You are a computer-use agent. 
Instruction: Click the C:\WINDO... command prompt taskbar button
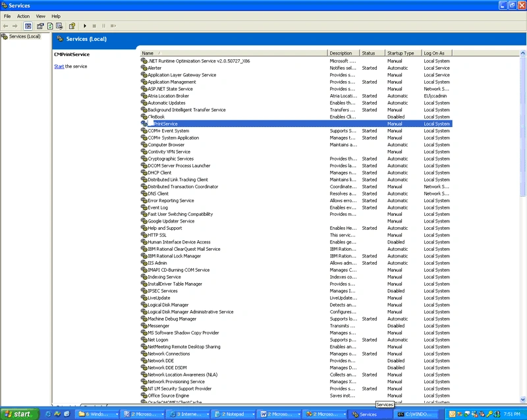click(x=416, y=415)
